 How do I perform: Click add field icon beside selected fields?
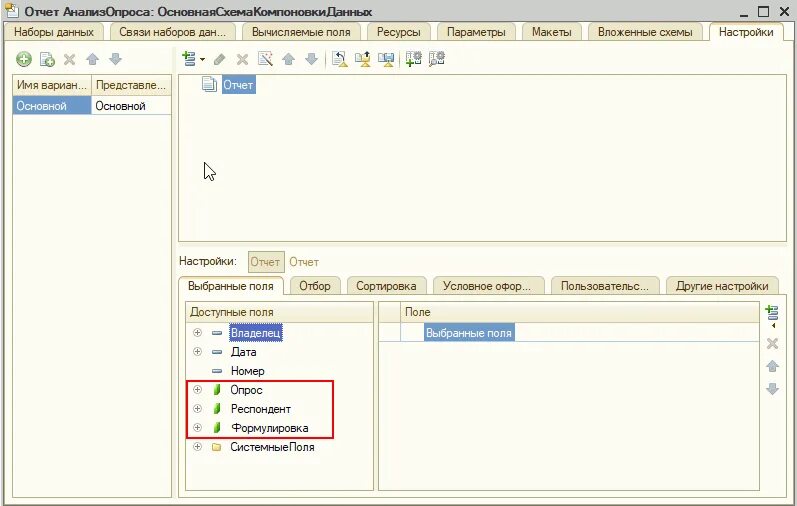coord(772,312)
